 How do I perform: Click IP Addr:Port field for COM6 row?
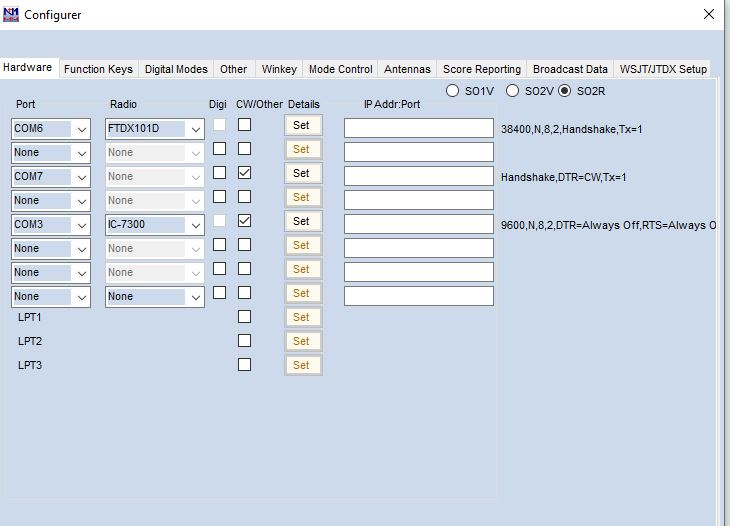(418, 128)
